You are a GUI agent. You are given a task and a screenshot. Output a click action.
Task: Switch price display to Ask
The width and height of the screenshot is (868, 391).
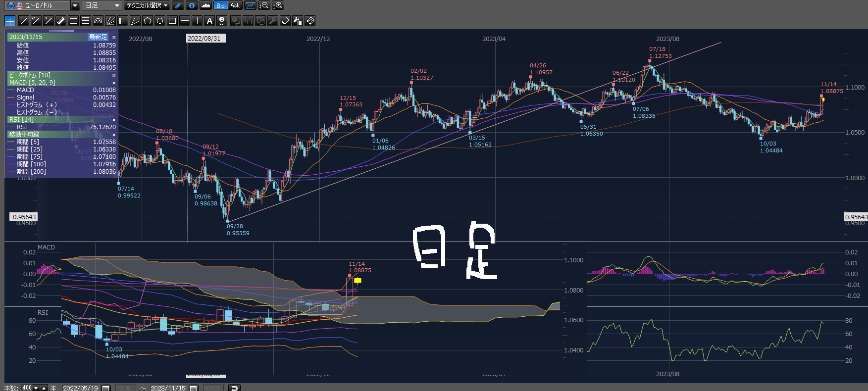pyautogui.click(x=235, y=5)
